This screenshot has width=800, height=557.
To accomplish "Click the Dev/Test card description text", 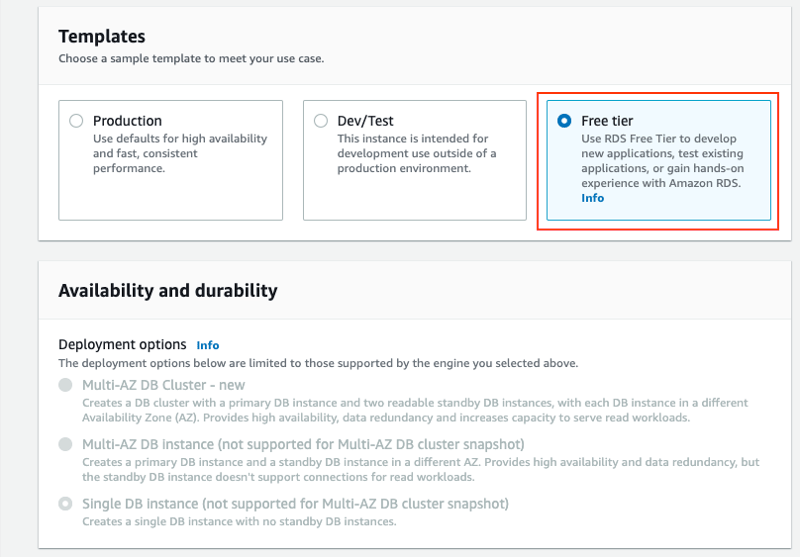I will tap(416, 154).
